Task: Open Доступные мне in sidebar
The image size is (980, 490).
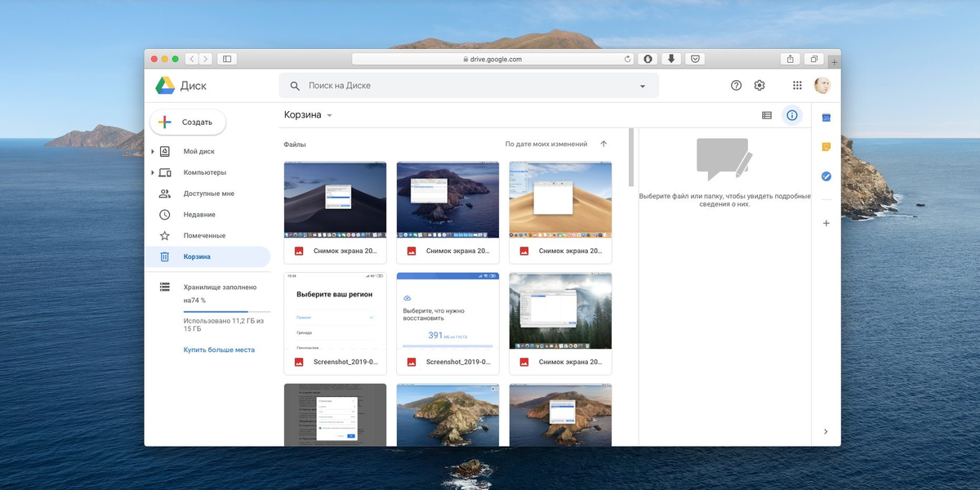Action: (x=207, y=194)
